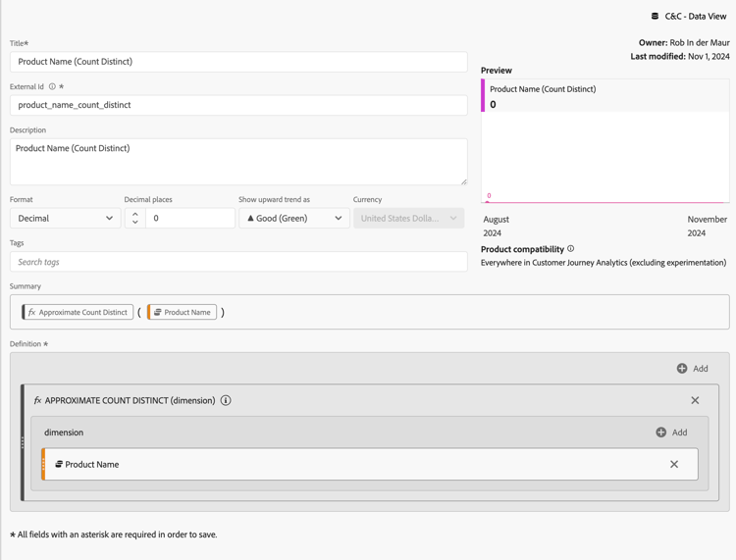Expand the Show upward trend as dropdown
This screenshot has width=736, height=560.
click(294, 219)
